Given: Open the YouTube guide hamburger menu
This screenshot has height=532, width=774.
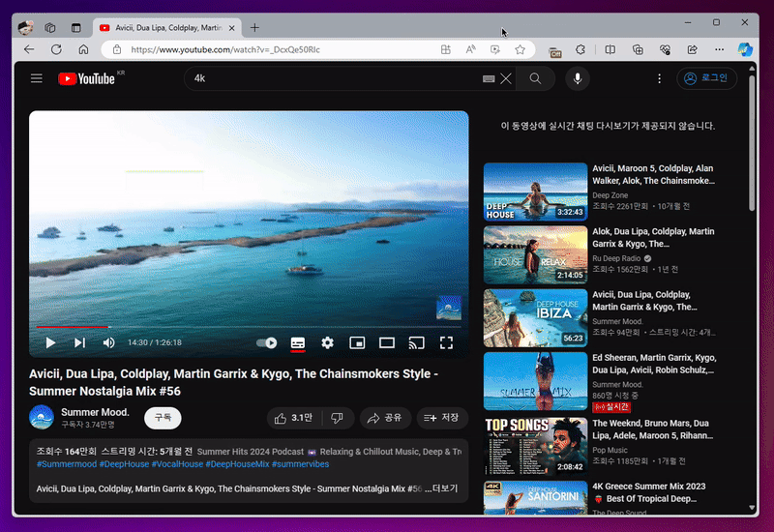Looking at the screenshot, I should [x=37, y=78].
